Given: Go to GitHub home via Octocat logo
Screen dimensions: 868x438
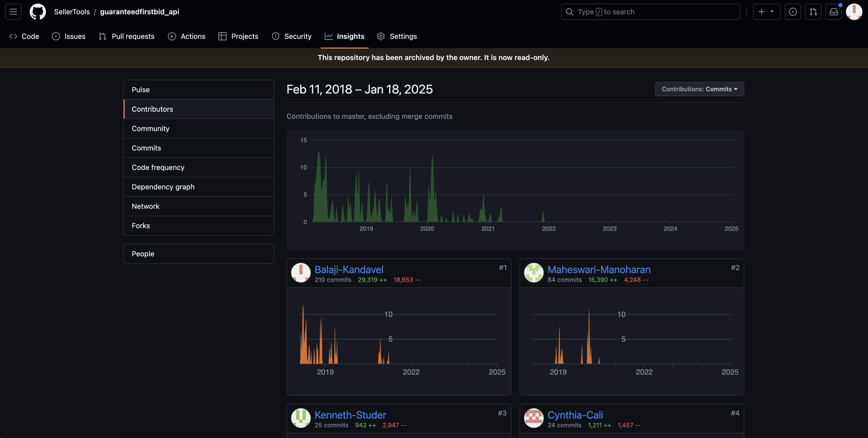Looking at the screenshot, I should click(x=38, y=12).
